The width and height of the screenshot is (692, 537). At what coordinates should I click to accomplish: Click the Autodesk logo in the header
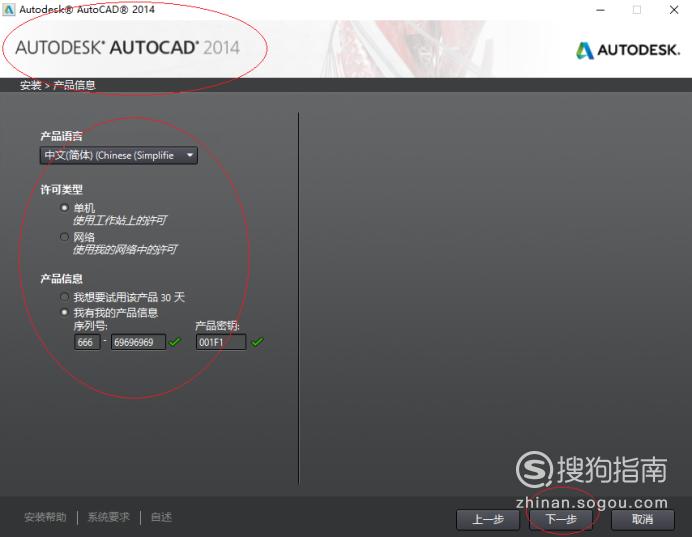pyautogui.click(x=628, y=50)
